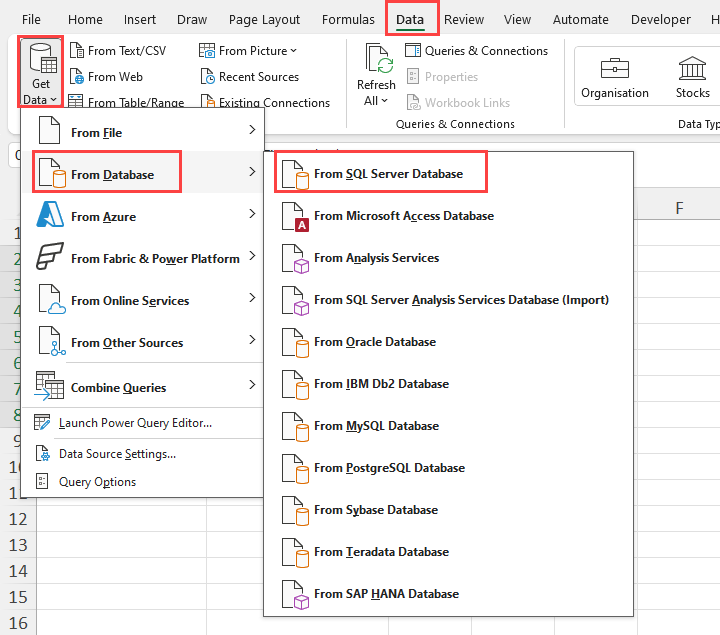Open the File tab
This screenshot has height=635, width=720.
(31, 19)
